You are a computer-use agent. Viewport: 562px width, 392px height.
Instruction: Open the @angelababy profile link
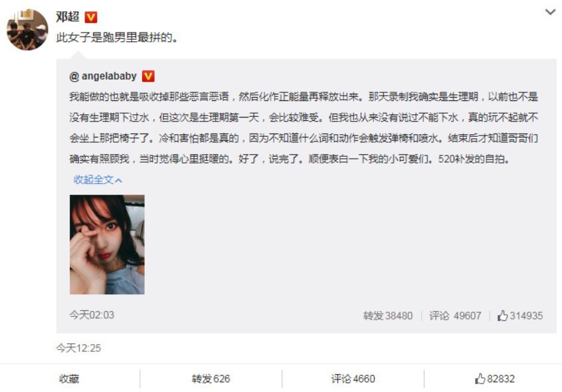(103, 76)
